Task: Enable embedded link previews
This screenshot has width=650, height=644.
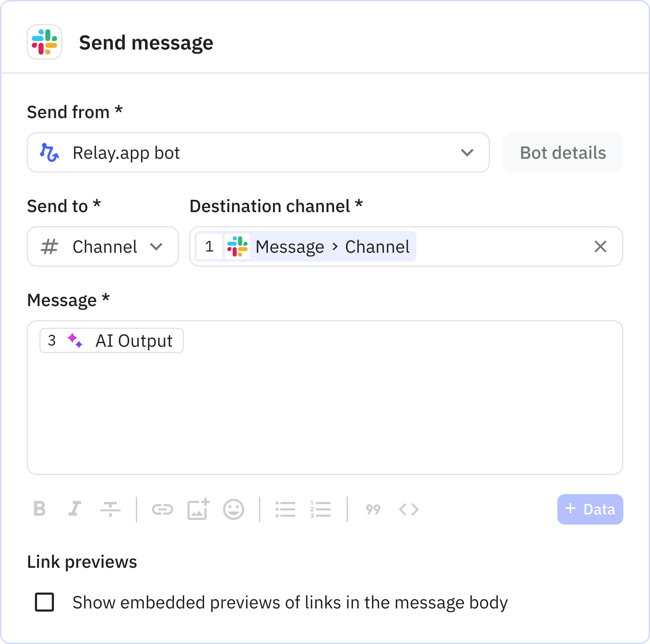Action: point(44,603)
